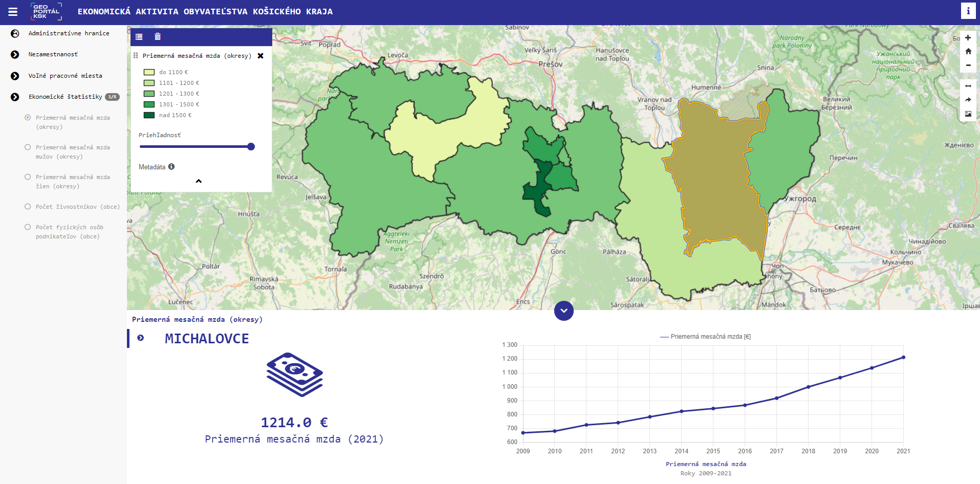The height and width of the screenshot is (484, 980).
Task: Click the '1214.0 €' value
Action: click(294, 423)
